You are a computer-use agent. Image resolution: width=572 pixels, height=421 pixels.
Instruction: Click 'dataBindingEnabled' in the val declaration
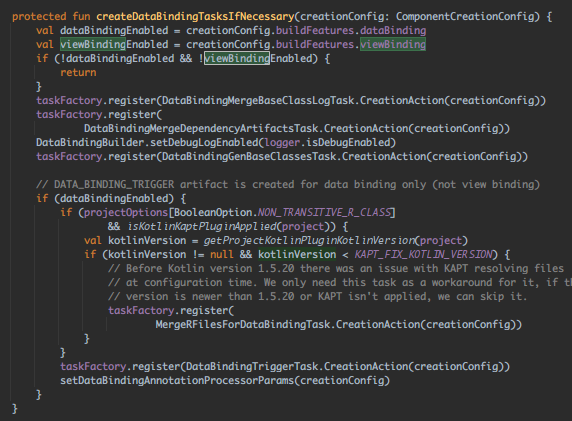(x=114, y=30)
